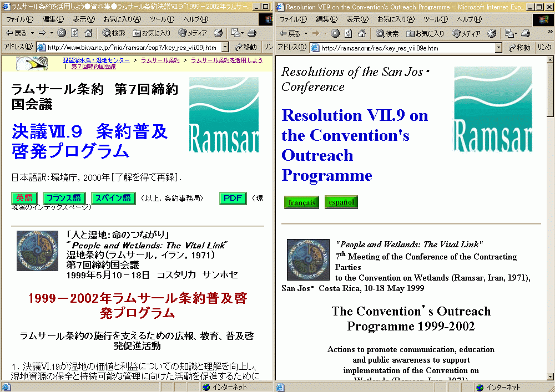This screenshot has height=392, width=555.
Task: Open お気に入り favorites in right window toolbar
Action: click(425, 34)
